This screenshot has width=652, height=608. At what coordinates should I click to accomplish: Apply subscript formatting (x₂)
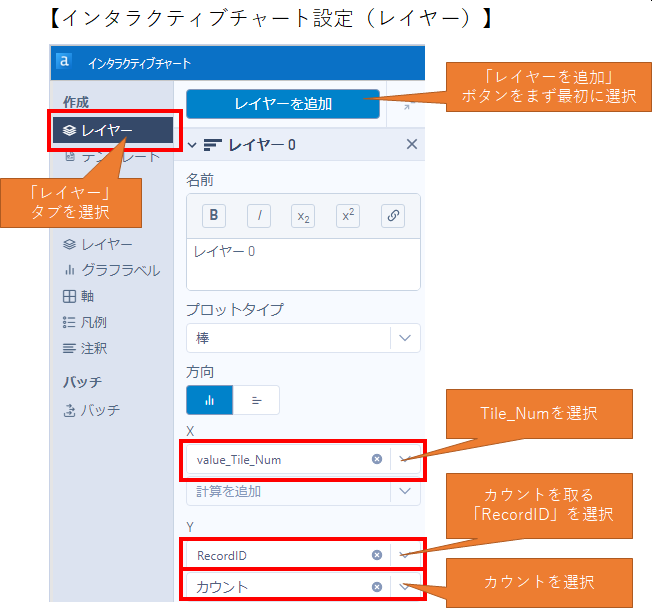coord(303,215)
